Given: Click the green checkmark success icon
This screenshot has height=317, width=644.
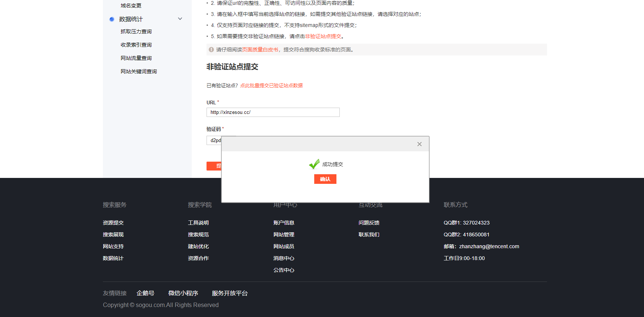Looking at the screenshot, I should coord(314,164).
